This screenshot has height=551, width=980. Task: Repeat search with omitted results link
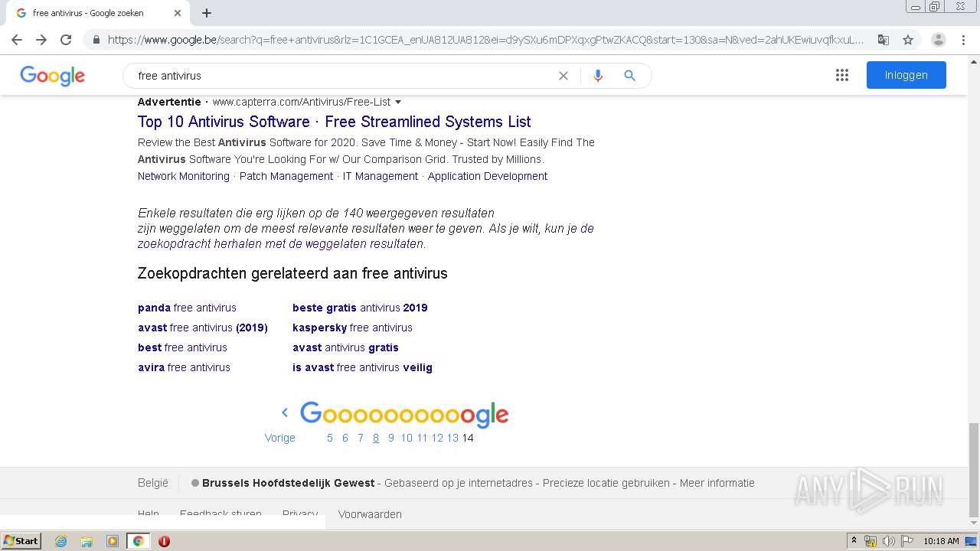[x=281, y=244]
